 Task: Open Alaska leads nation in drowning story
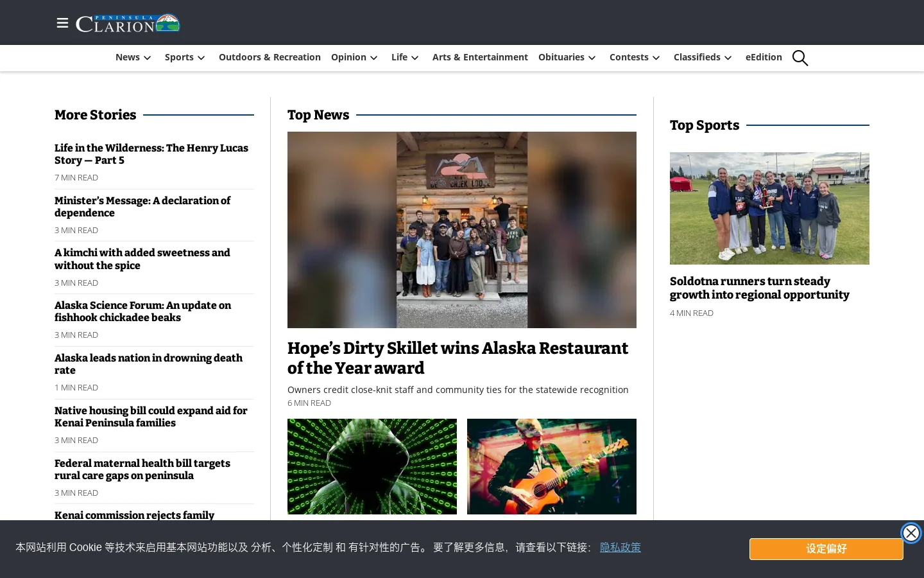coord(148,364)
